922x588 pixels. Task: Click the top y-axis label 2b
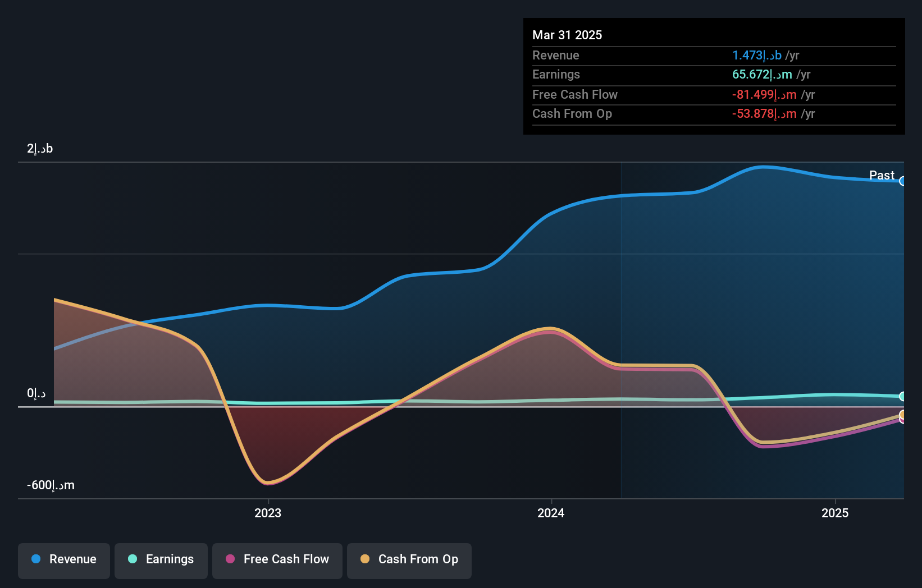tap(40, 149)
